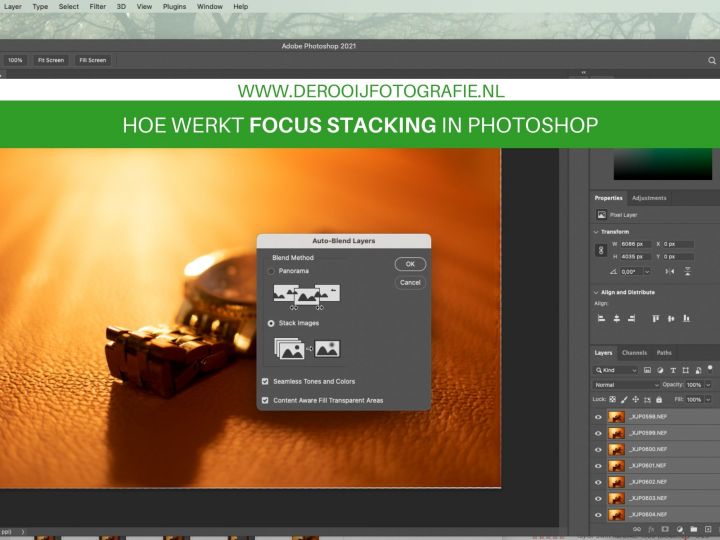Image resolution: width=720 pixels, height=540 pixels.
Task: Click the Fill Screen button
Action: point(93,60)
